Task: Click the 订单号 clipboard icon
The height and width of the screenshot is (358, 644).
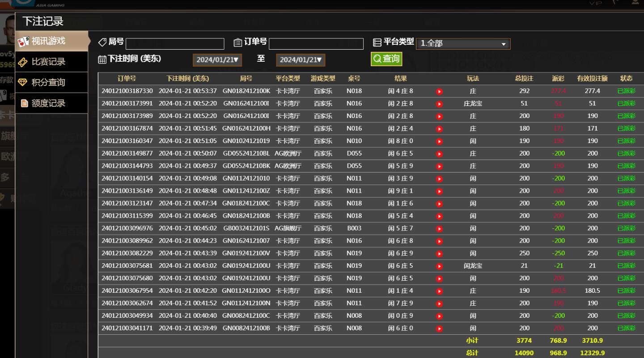Action: pyautogui.click(x=238, y=42)
